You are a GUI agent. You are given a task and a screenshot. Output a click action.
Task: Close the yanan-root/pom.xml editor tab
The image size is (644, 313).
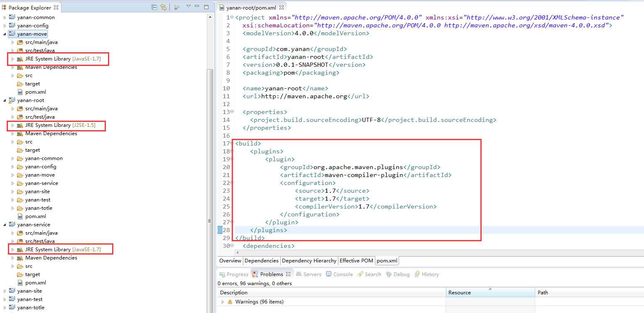[282, 7]
